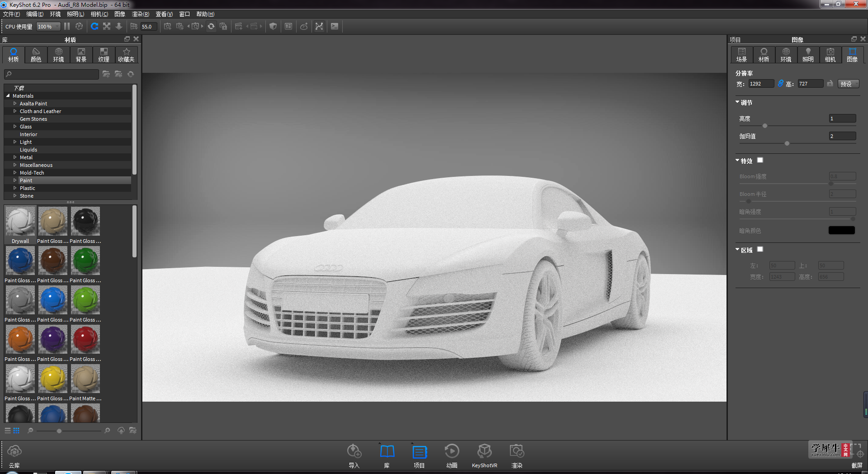Viewport: 868px width, 474px height.
Task: Open the geometry view cube icon
Action: pyautogui.click(x=273, y=26)
